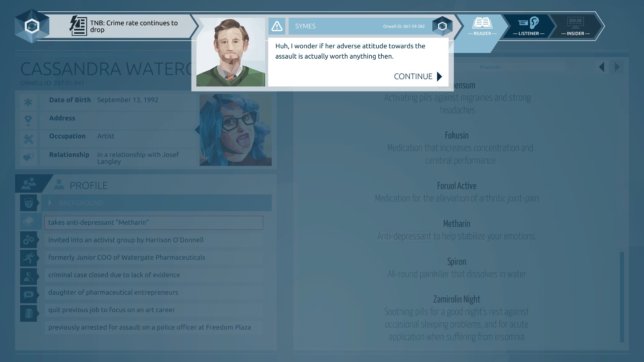The image size is (644, 362).
Task: Select entry previously arrested for assault
Action: click(x=154, y=327)
